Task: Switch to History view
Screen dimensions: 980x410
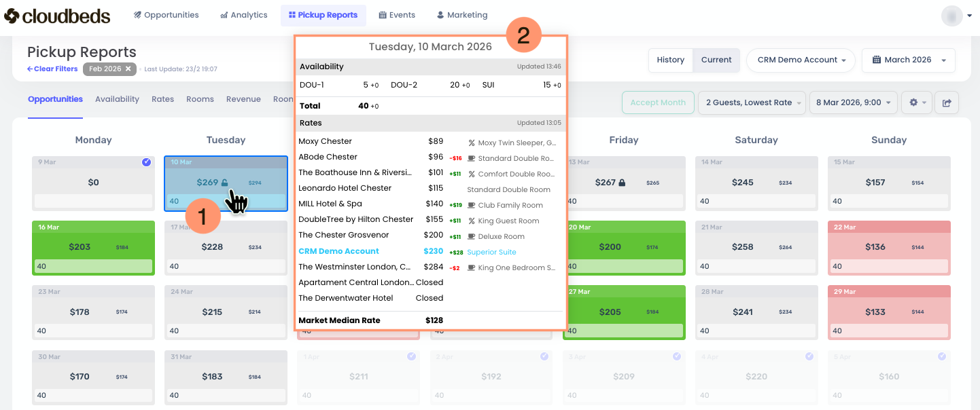Action: click(x=670, y=60)
